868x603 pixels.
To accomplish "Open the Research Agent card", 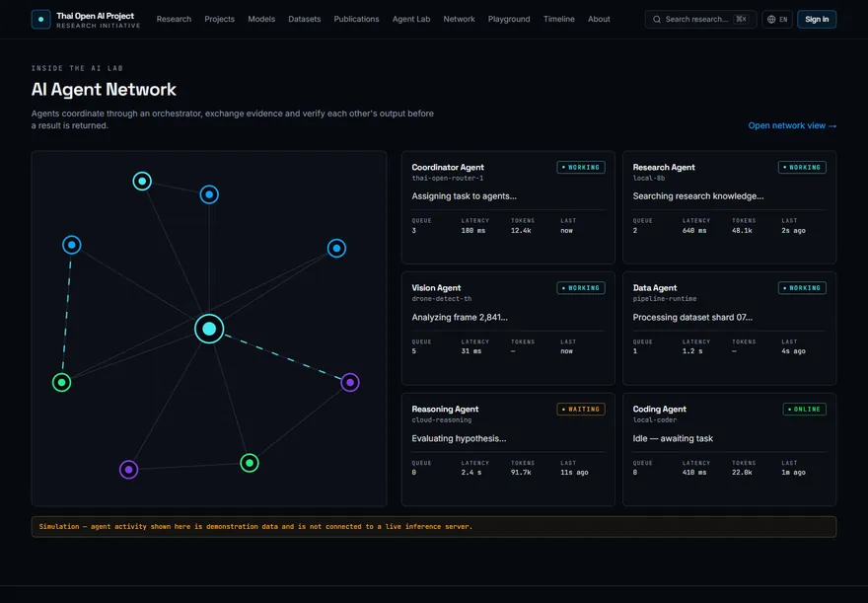I will pyautogui.click(x=730, y=207).
